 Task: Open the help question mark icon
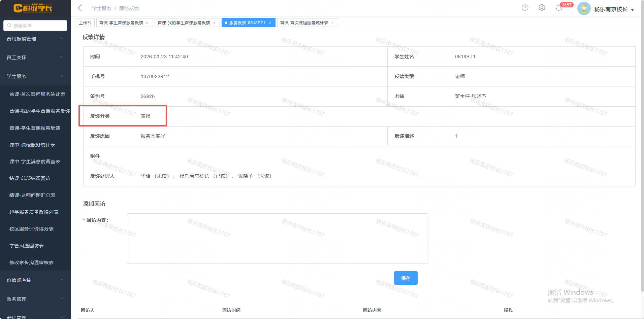(x=525, y=8)
